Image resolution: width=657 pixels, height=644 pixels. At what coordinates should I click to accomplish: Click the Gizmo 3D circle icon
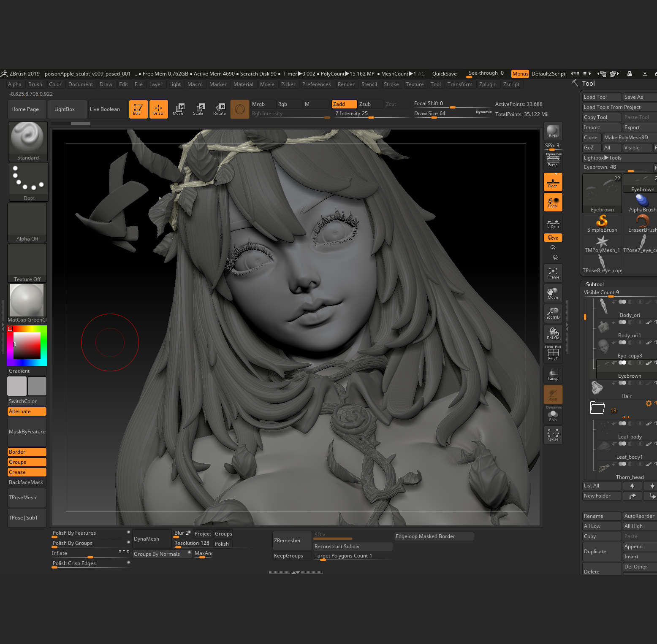239,109
